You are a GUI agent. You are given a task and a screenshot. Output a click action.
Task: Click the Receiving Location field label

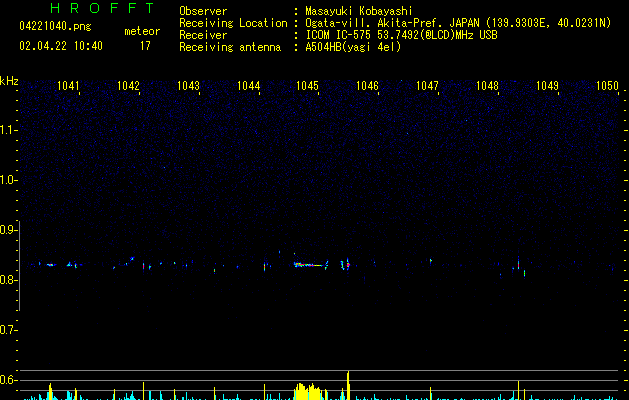coord(233,23)
